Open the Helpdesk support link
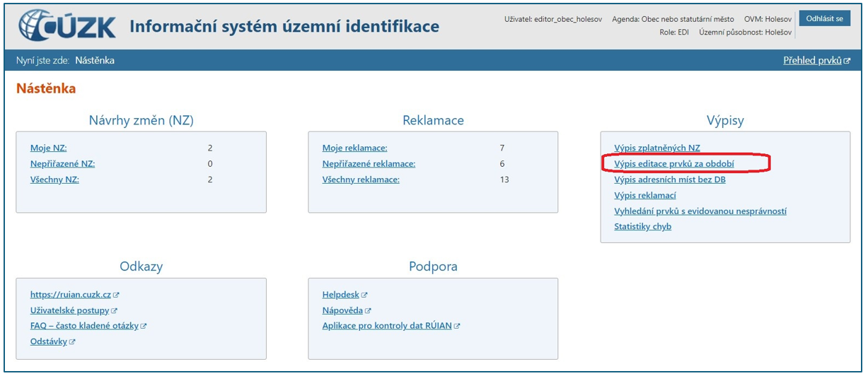Screen dimensions: 868x376 click(x=341, y=295)
